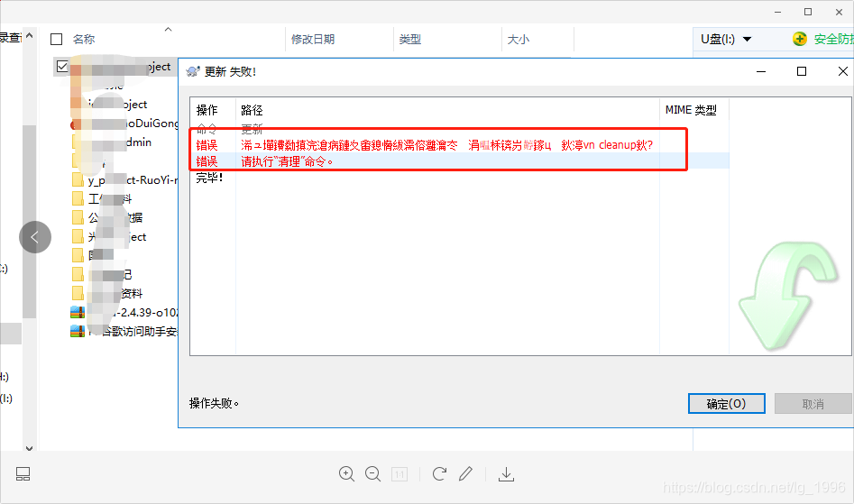
Task: Click the up arrow of left scrollbar
Action: (x=30, y=35)
